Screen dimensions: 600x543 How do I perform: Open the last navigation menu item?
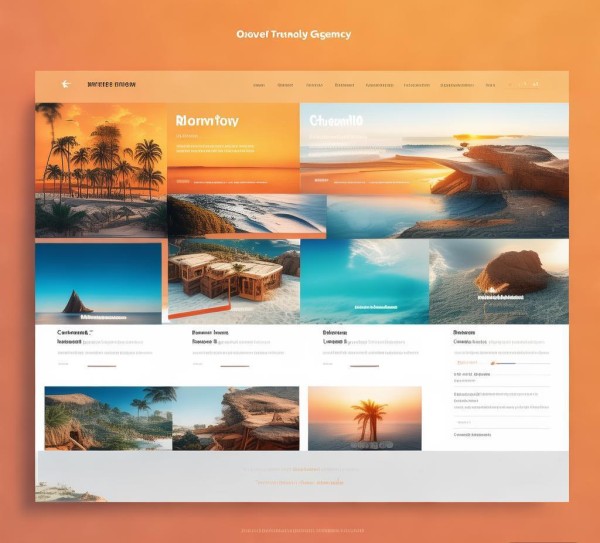[x=490, y=86]
